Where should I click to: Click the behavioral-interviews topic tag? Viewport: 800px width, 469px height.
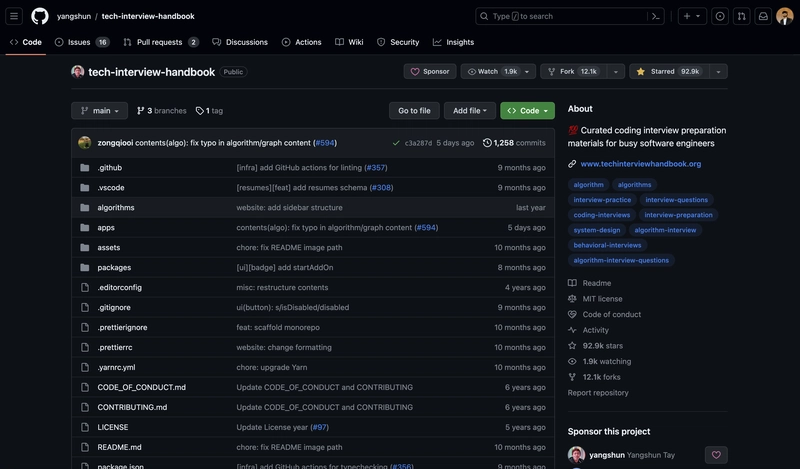coord(608,245)
